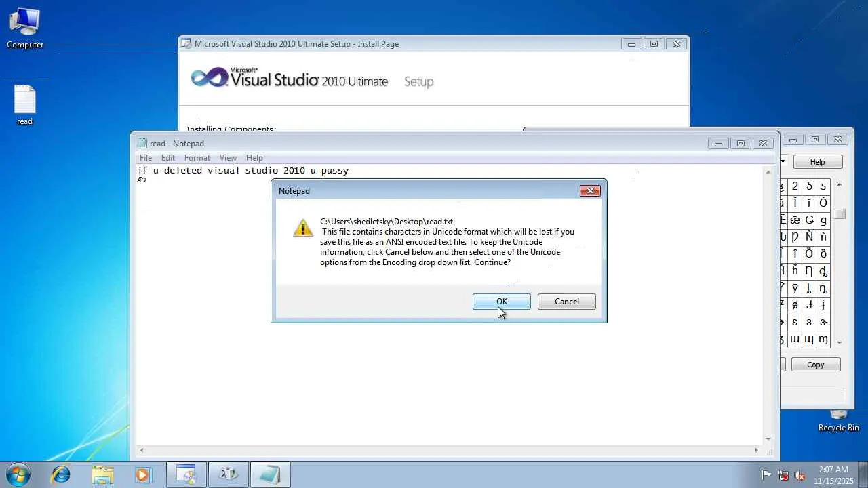Maximize the Notepad window
The height and width of the screenshot is (488, 868).
[x=741, y=143]
